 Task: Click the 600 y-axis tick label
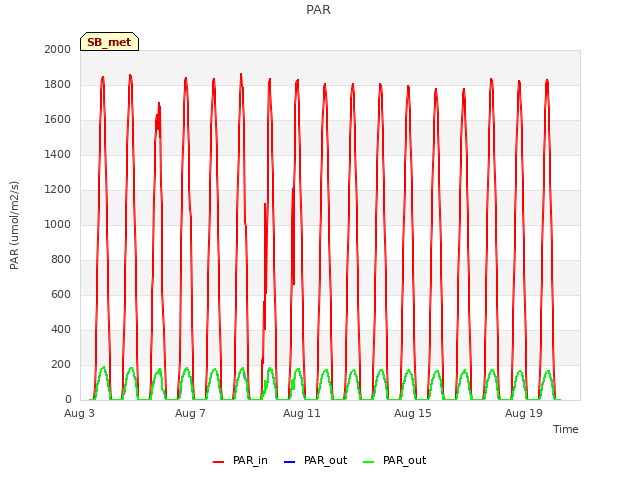point(61,294)
